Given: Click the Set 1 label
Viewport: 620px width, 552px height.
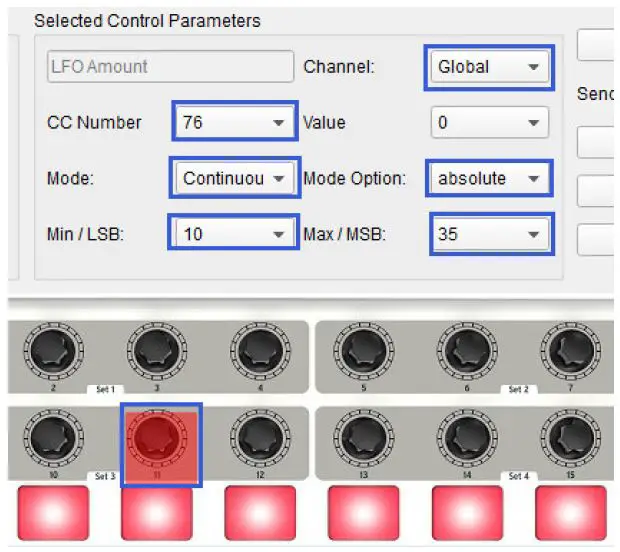Looking at the screenshot, I should 105,389.
